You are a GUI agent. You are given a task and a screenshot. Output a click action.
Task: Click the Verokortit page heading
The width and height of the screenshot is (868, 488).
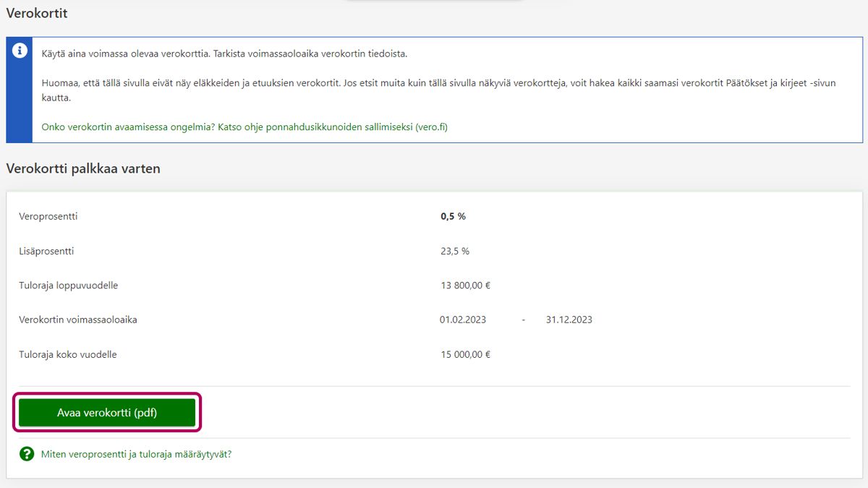(x=37, y=13)
